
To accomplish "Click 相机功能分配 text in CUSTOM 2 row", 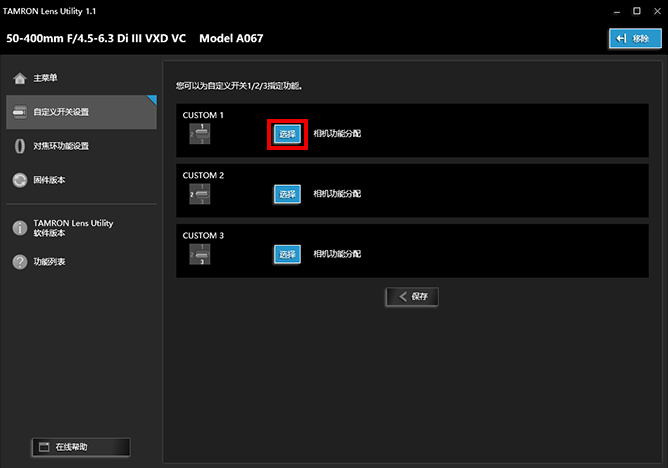I will (x=337, y=194).
